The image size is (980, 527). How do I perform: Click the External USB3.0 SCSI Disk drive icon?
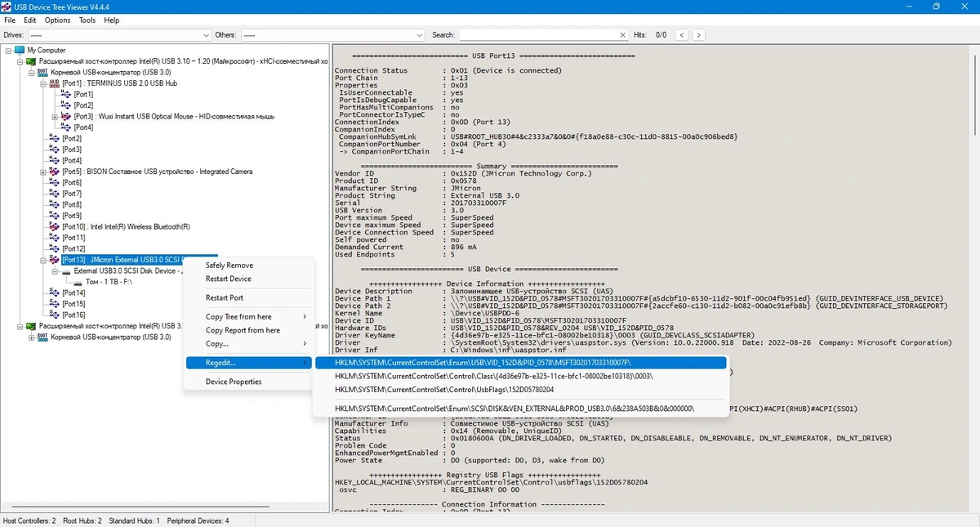(66, 270)
